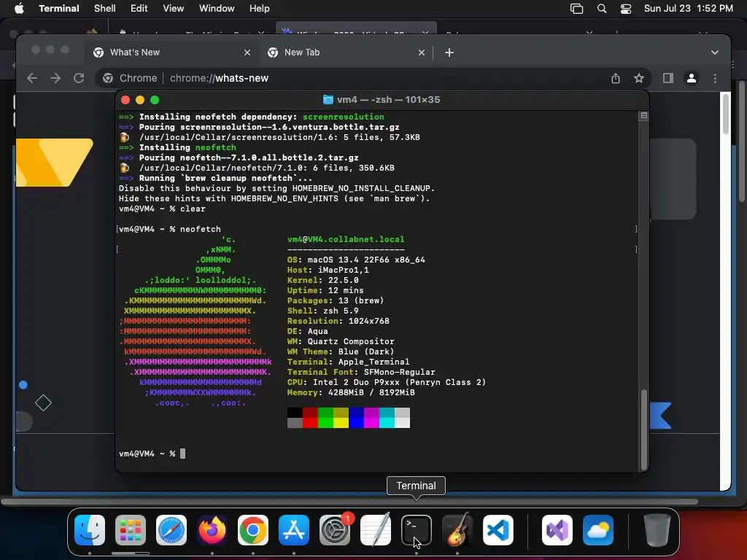The image size is (747, 560).
Task: Open the Edit menu
Action: pos(139,9)
